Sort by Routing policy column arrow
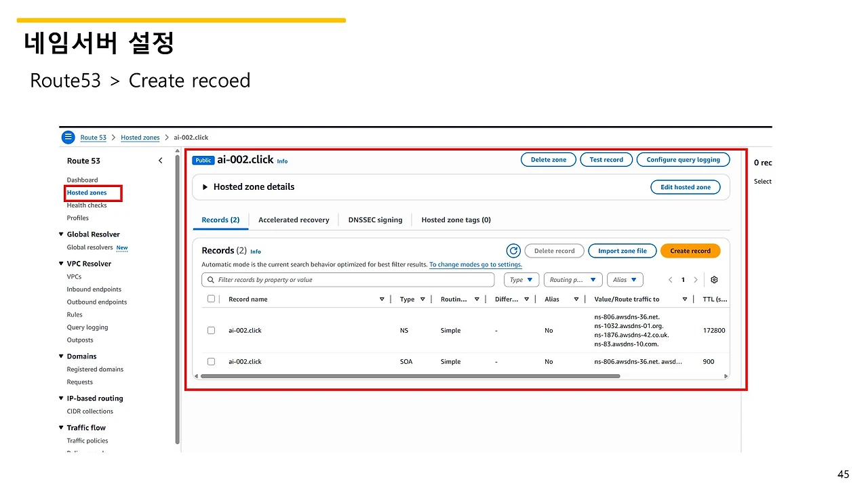The image size is (868, 488). [477, 299]
